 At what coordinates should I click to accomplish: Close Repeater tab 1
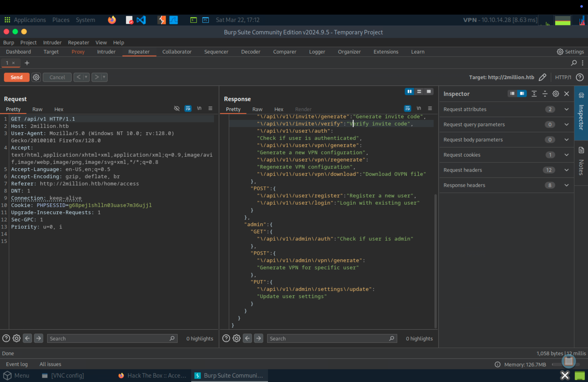(13, 63)
